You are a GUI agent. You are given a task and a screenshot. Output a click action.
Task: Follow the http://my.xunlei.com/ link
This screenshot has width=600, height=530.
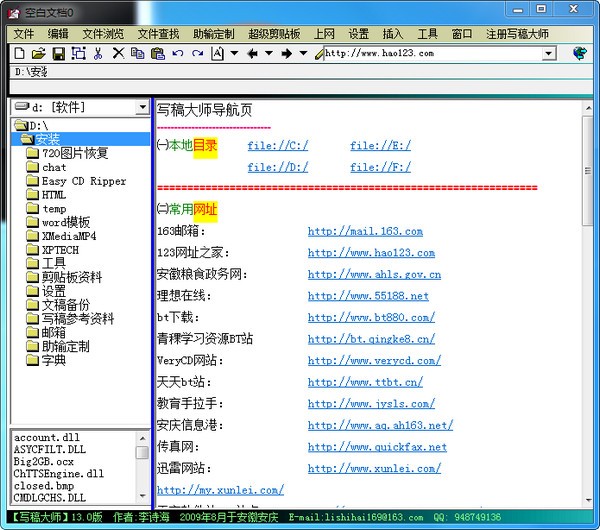pos(220,490)
